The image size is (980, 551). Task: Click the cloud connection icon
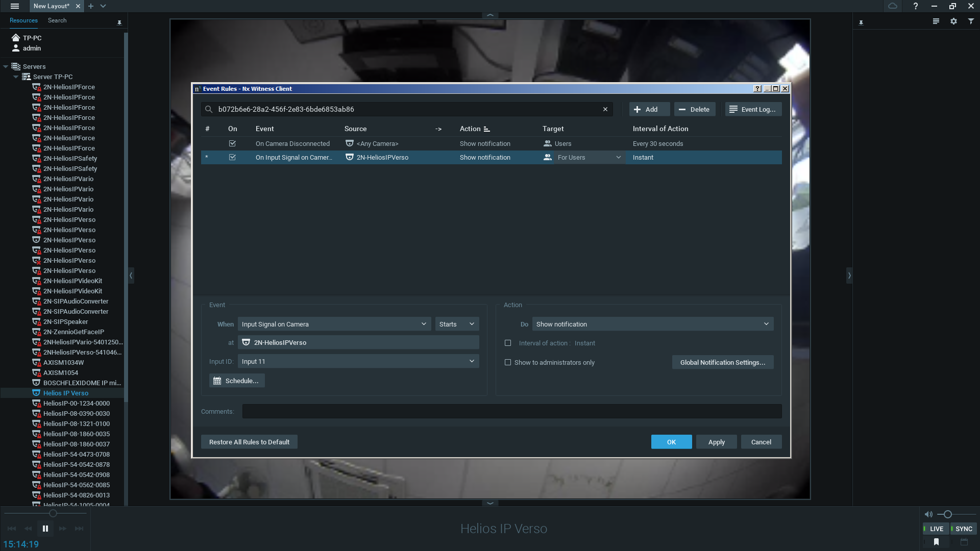coord(892,6)
